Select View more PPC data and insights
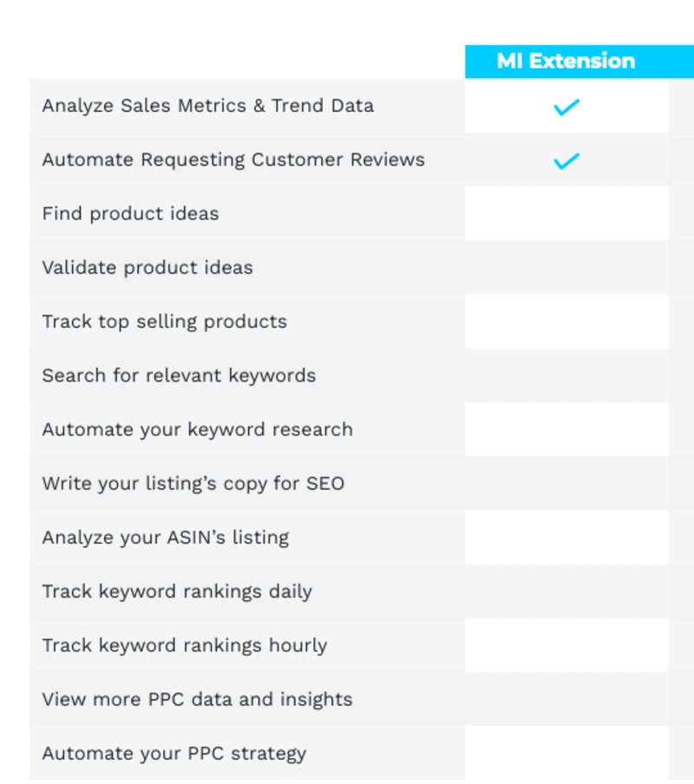 point(197,699)
